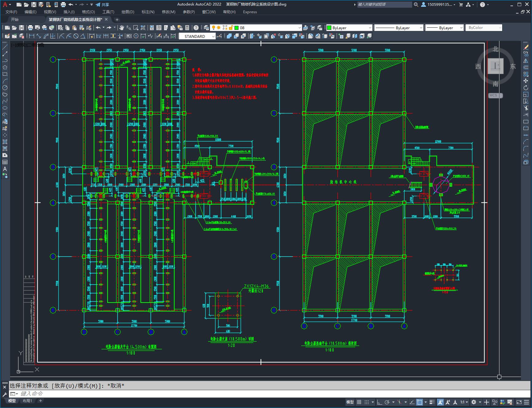Screen dimensions: 532x408
Task: Open the calculator tool
Action: coord(187,28)
